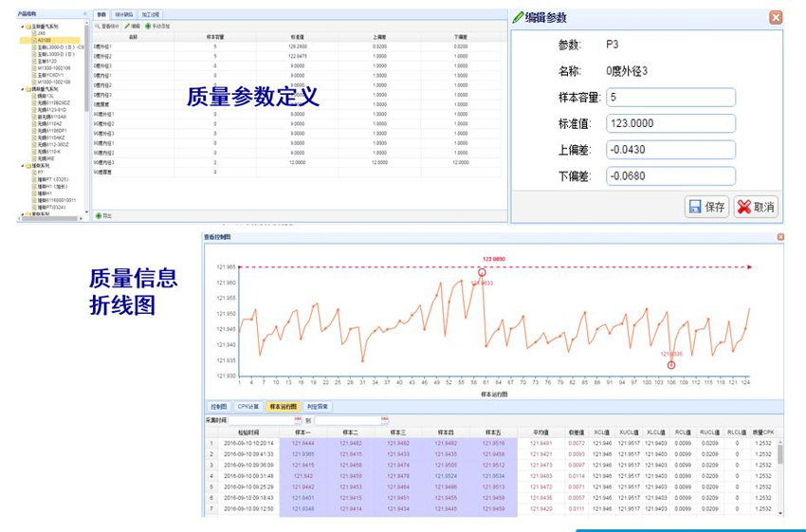Open the 判定异常 tab
The image size is (806, 532).
point(319,407)
